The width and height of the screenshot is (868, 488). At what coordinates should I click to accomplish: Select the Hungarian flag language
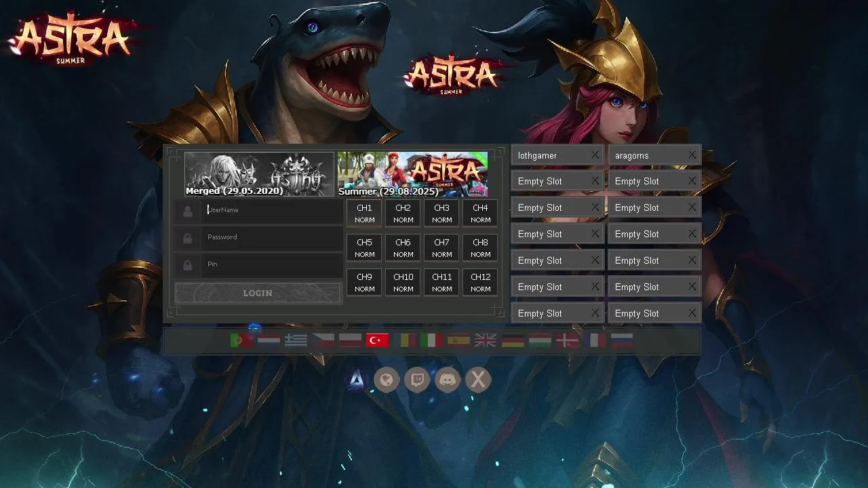540,340
